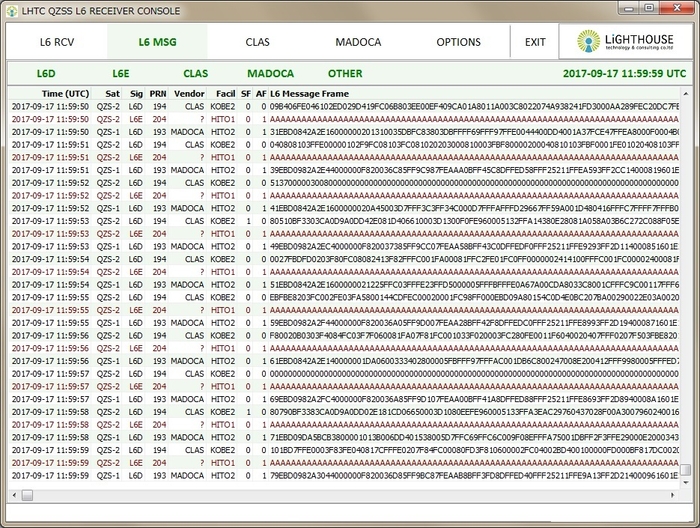
Task: Toggle the green MADOCA message filter
Action: point(270,73)
